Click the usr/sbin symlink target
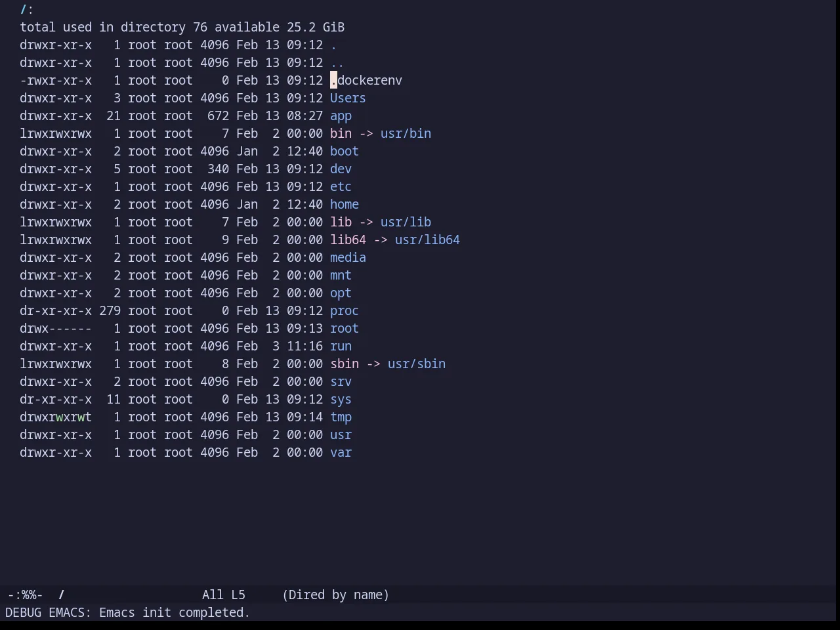840x630 pixels. pos(417,364)
